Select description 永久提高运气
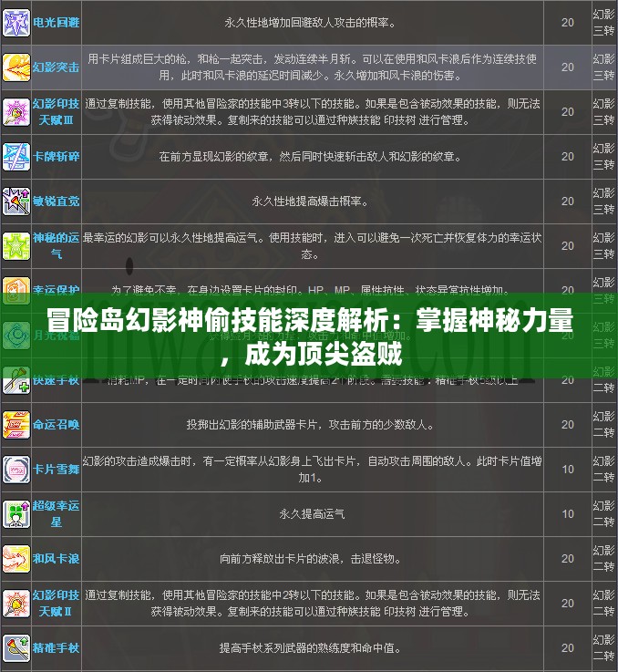This screenshot has width=618, height=672. pyautogui.click(x=312, y=514)
